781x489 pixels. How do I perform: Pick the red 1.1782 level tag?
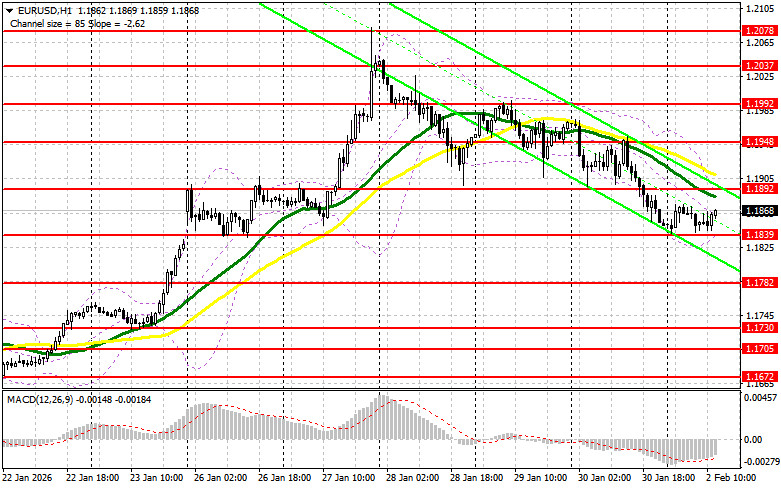coord(760,283)
